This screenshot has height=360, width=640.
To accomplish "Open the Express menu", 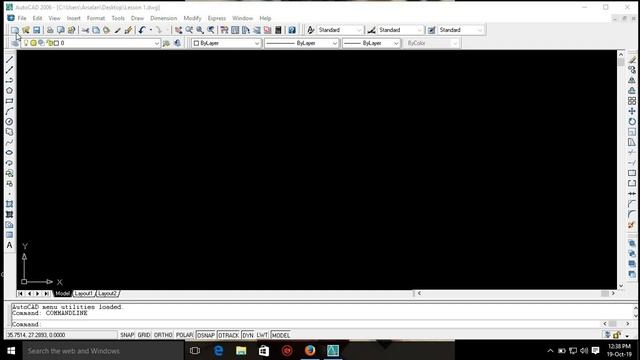I will [217, 18].
